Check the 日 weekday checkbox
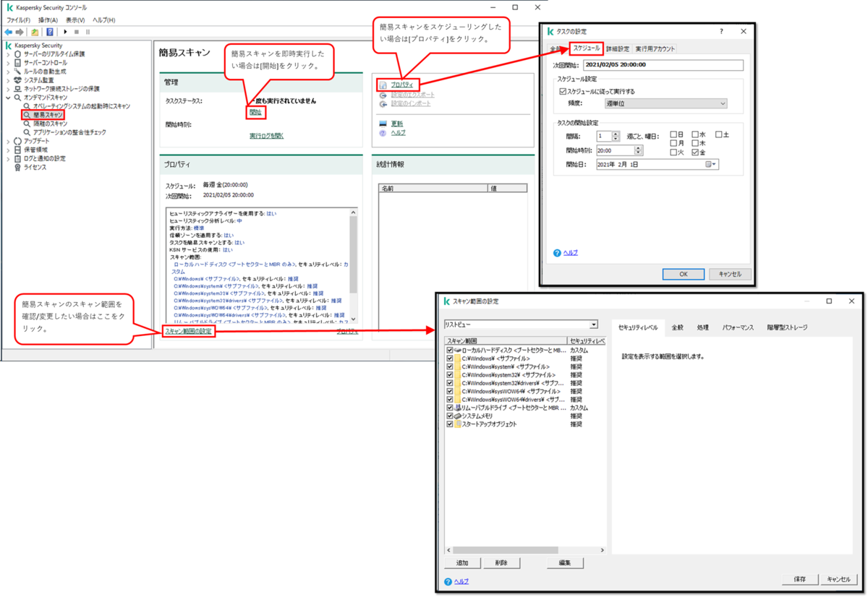868x597 pixels. pyautogui.click(x=673, y=134)
